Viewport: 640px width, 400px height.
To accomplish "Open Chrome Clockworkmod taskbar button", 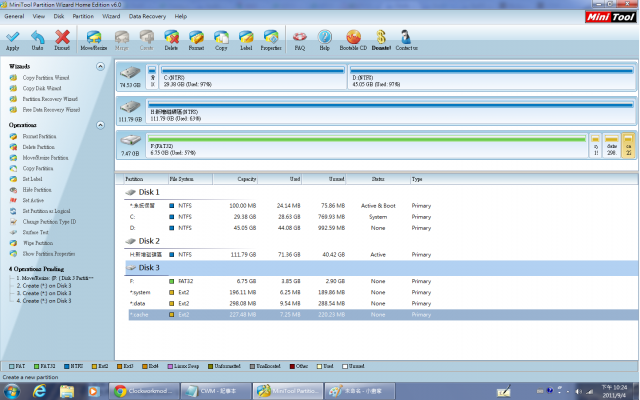I will coord(144,391).
